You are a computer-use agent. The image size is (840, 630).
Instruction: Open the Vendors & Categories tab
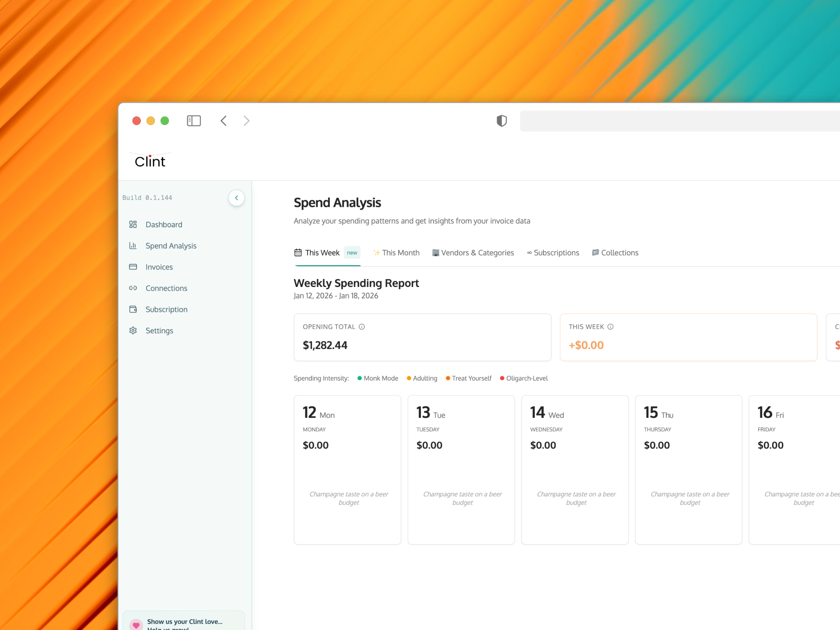[473, 253]
